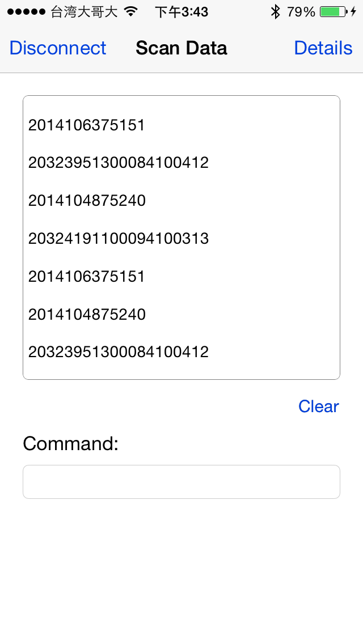The width and height of the screenshot is (363, 644).
Task: Select first scan entry 2014104875240
Action: pyautogui.click(x=87, y=201)
